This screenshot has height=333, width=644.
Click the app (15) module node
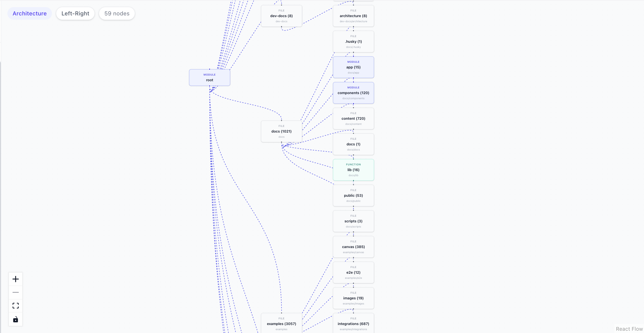click(353, 67)
